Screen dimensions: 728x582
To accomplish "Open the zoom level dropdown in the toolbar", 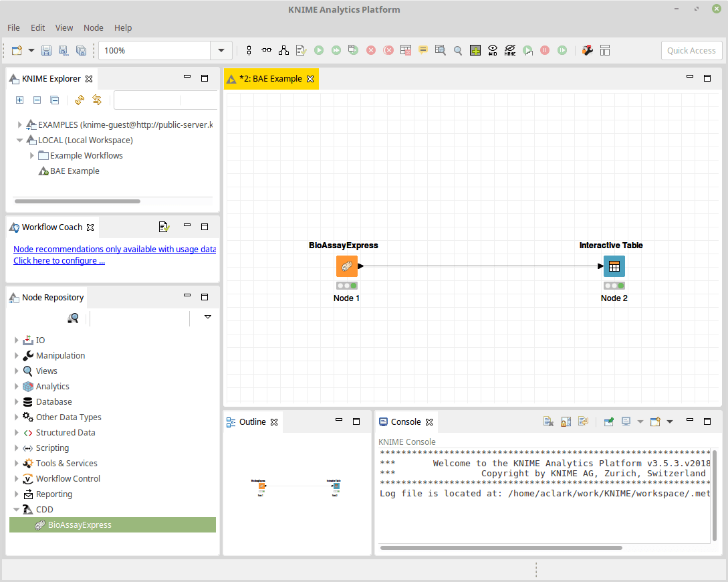I will pyautogui.click(x=221, y=50).
